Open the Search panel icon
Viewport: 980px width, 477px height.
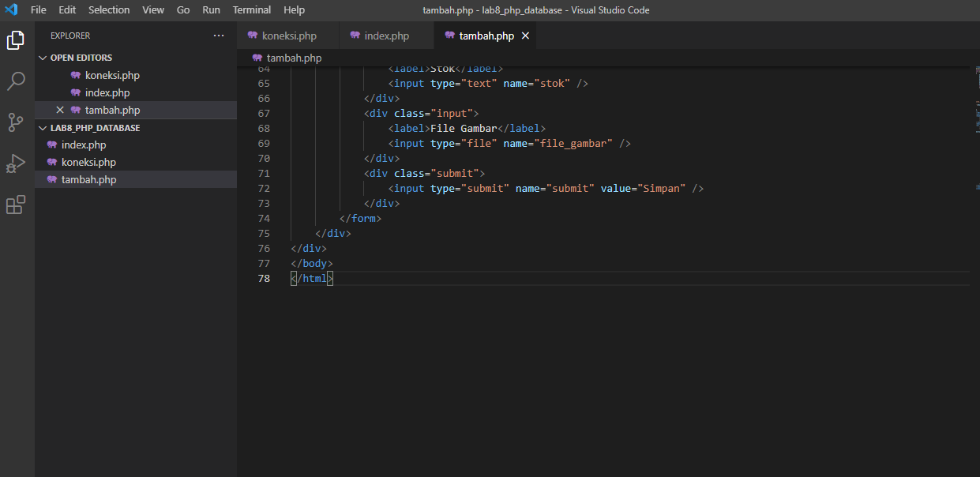pos(15,81)
